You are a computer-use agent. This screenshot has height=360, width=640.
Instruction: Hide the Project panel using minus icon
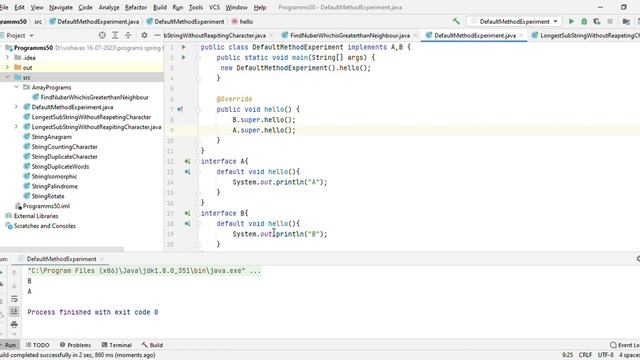(x=157, y=36)
